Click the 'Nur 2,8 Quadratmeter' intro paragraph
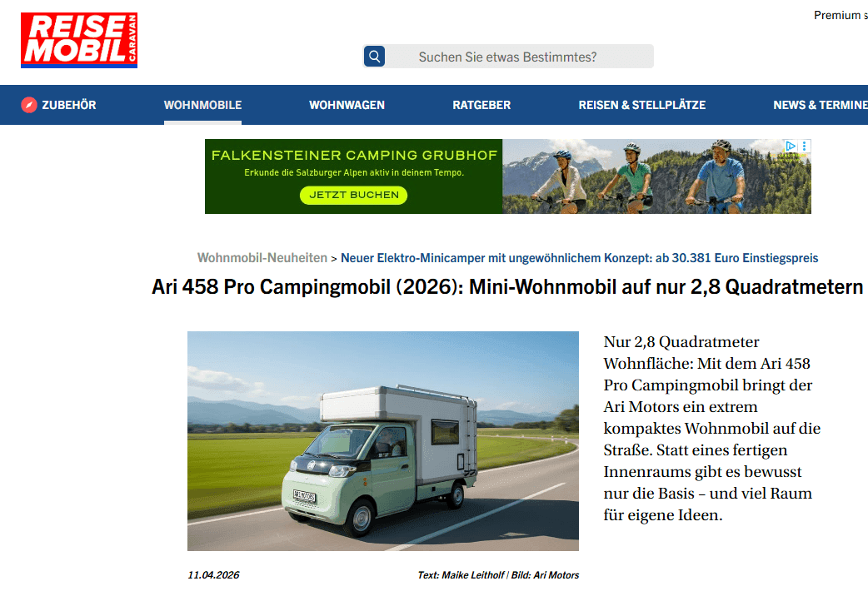 point(712,429)
